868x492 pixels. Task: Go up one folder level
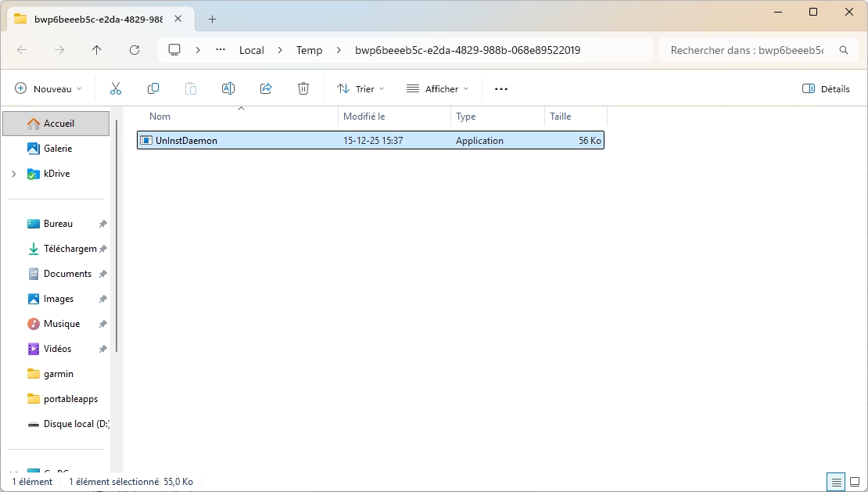[x=97, y=50]
